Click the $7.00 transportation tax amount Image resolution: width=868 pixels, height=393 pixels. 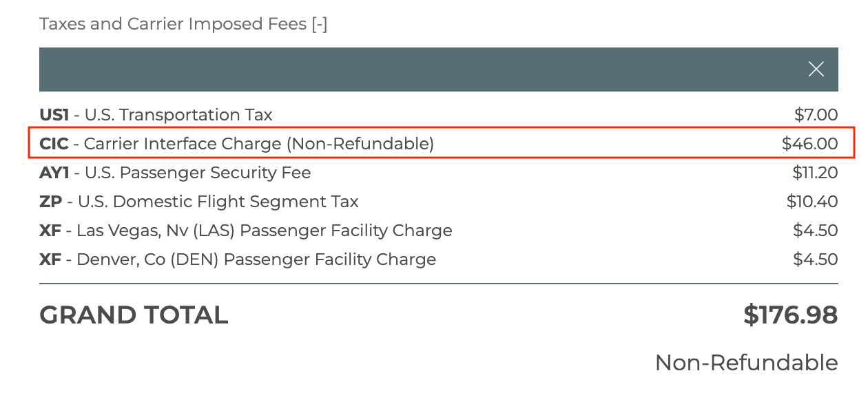click(x=816, y=115)
